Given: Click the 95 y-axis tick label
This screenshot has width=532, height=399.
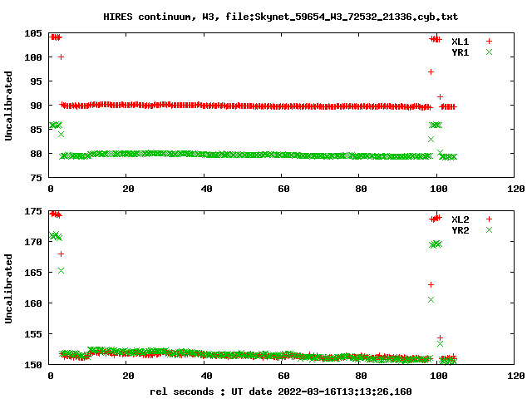Looking at the screenshot, I should 37,81.
